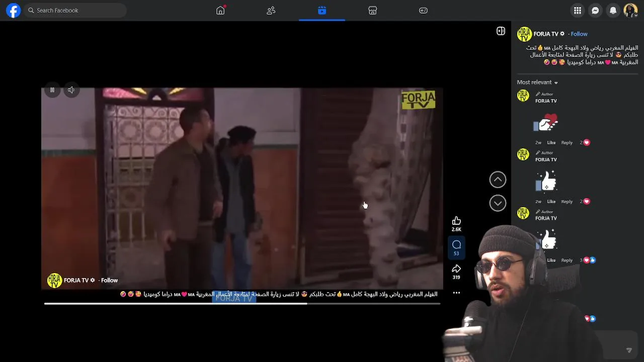The height and width of the screenshot is (362, 644).
Task: Follow FORJA TV from the video overlay
Action: click(x=109, y=281)
